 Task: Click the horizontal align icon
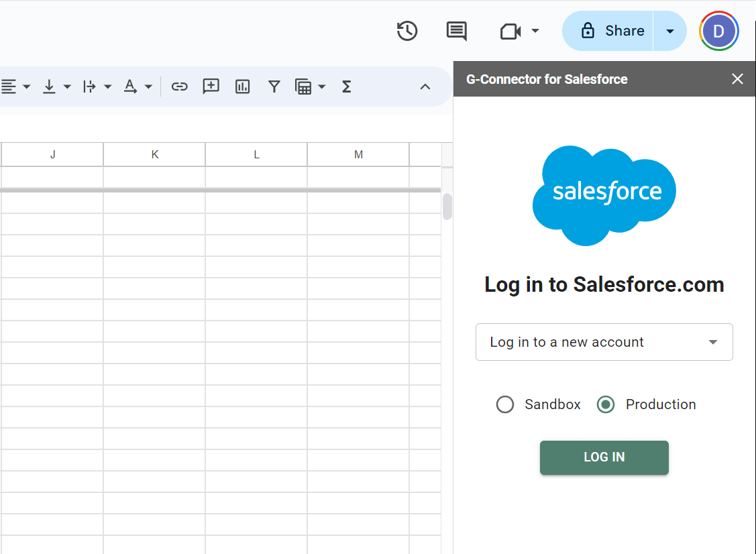(x=9, y=87)
